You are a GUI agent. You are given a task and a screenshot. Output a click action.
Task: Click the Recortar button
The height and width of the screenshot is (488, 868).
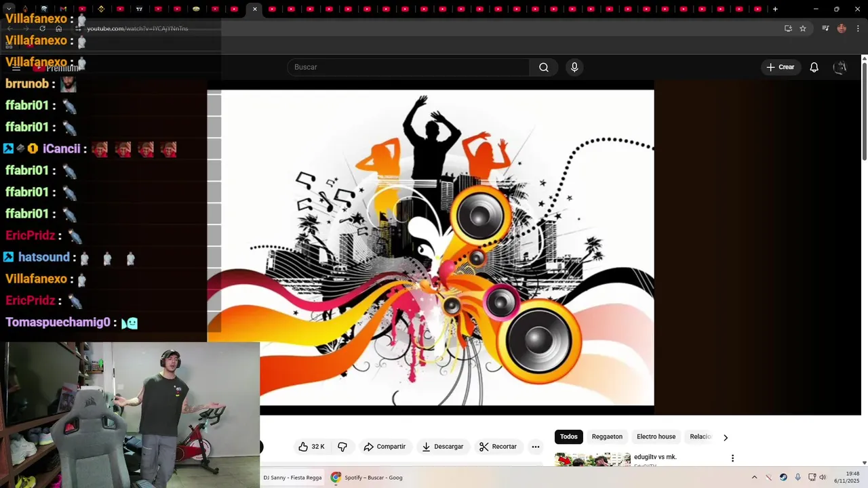point(498,447)
